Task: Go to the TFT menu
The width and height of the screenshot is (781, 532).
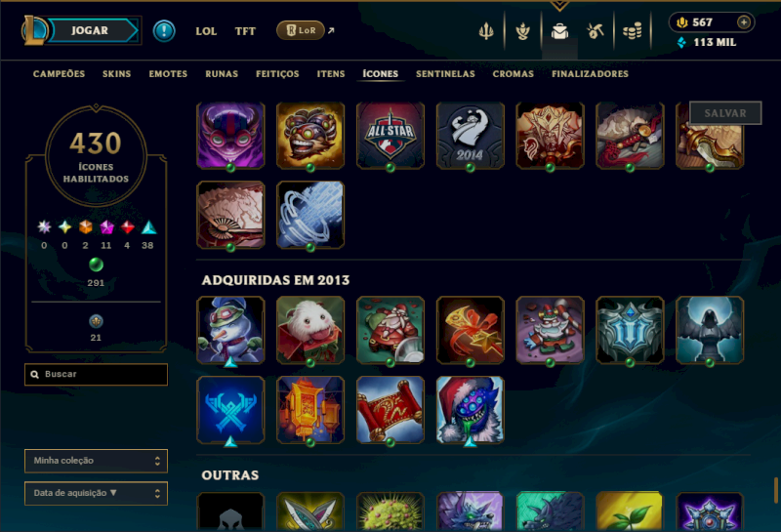Action: 245,31
